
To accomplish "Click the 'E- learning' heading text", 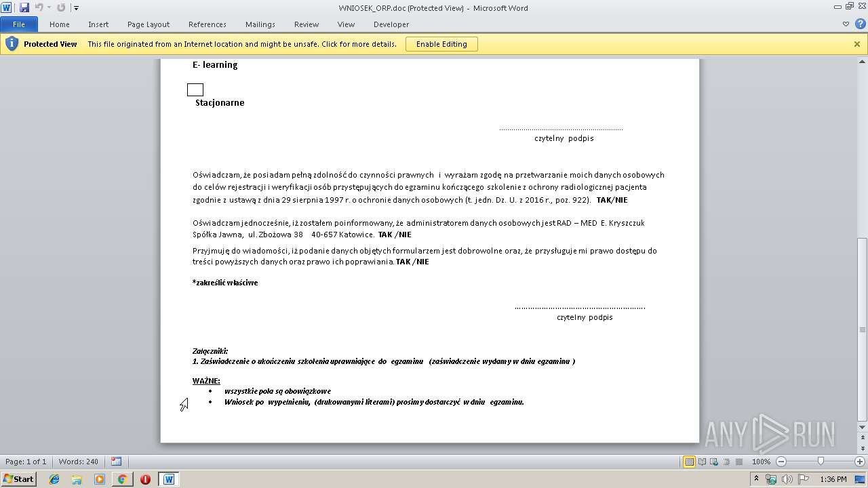I will point(215,65).
